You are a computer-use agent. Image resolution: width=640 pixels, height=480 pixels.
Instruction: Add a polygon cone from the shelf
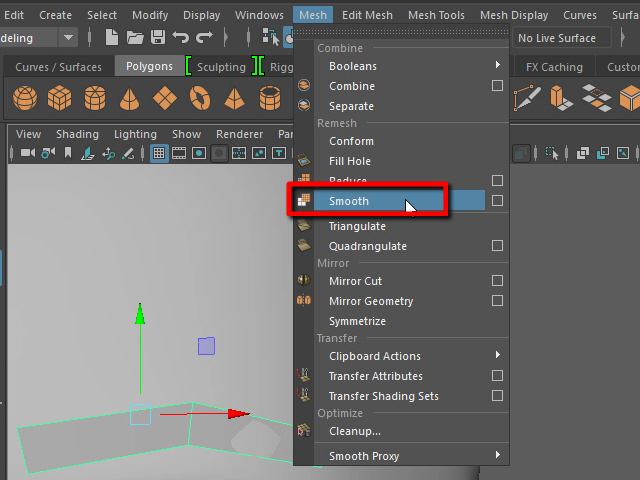(x=129, y=99)
